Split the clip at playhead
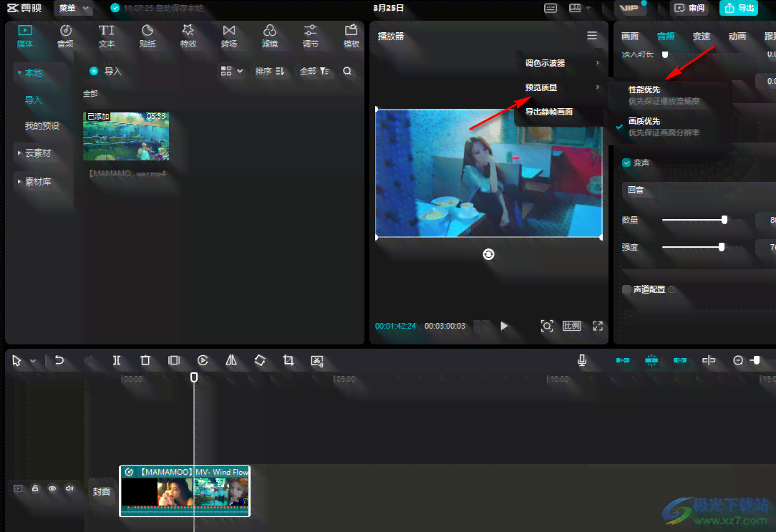This screenshot has height=532, width=776. 117,360
